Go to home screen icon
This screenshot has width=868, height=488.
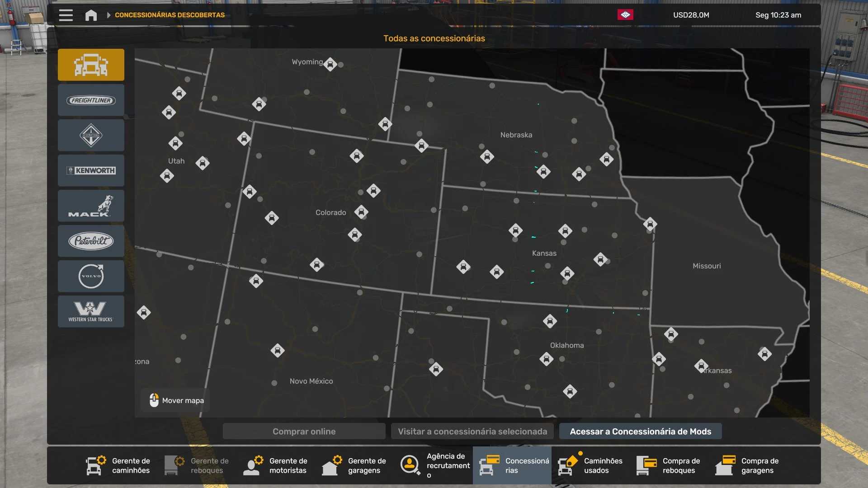(x=91, y=15)
